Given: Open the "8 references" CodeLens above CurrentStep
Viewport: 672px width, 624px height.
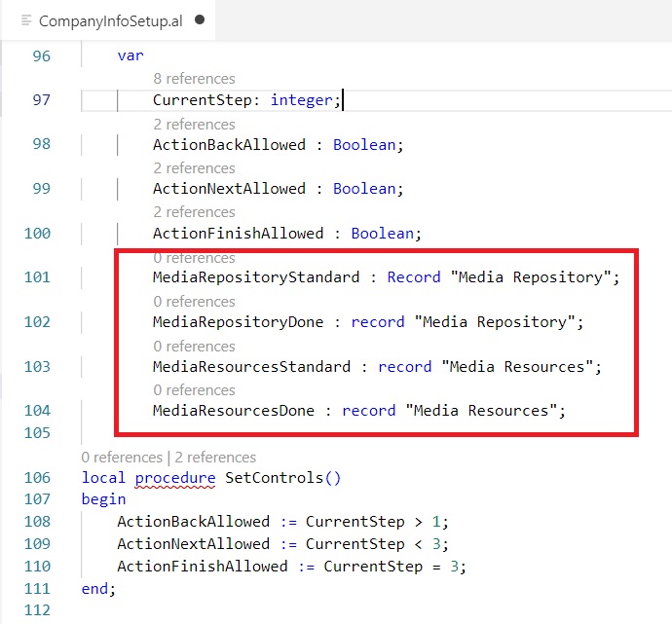Looking at the screenshot, I should tap(194, 79).
